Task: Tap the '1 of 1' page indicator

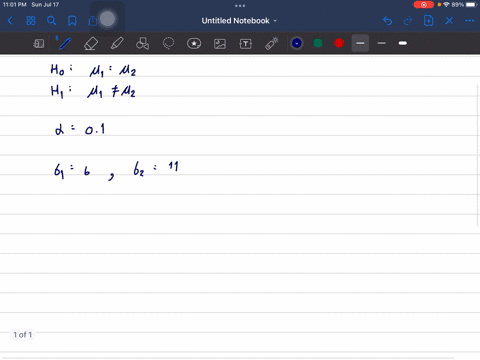Action: coord(23,335)
